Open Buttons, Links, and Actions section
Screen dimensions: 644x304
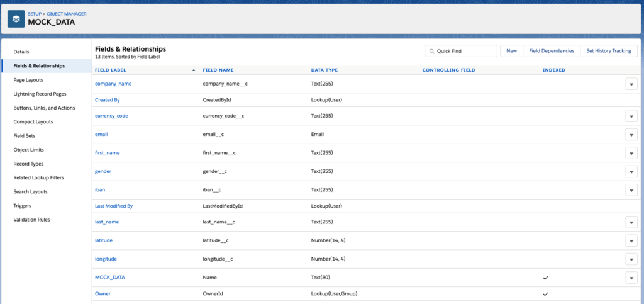[45, 108]
